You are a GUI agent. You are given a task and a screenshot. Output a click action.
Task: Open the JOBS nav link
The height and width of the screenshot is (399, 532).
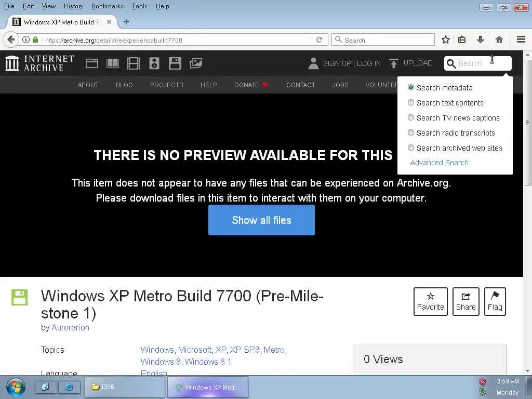point(340,85)
